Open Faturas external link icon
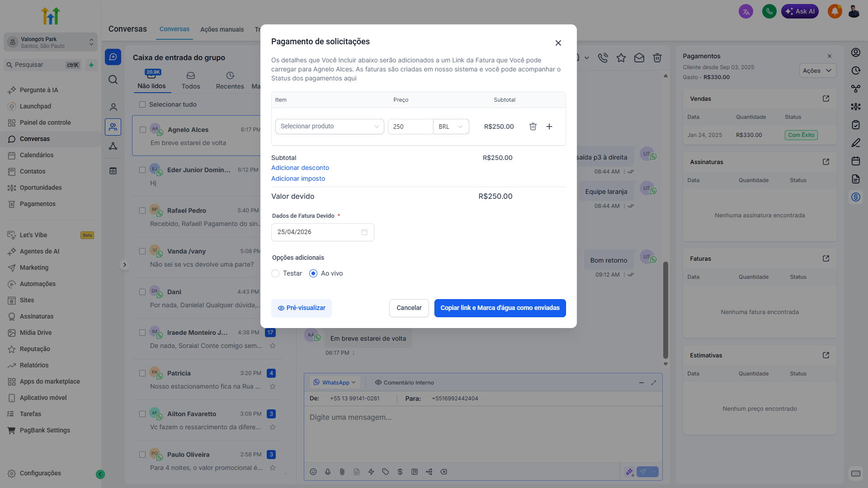The image size is (868, 488). (x=826, y=258)
